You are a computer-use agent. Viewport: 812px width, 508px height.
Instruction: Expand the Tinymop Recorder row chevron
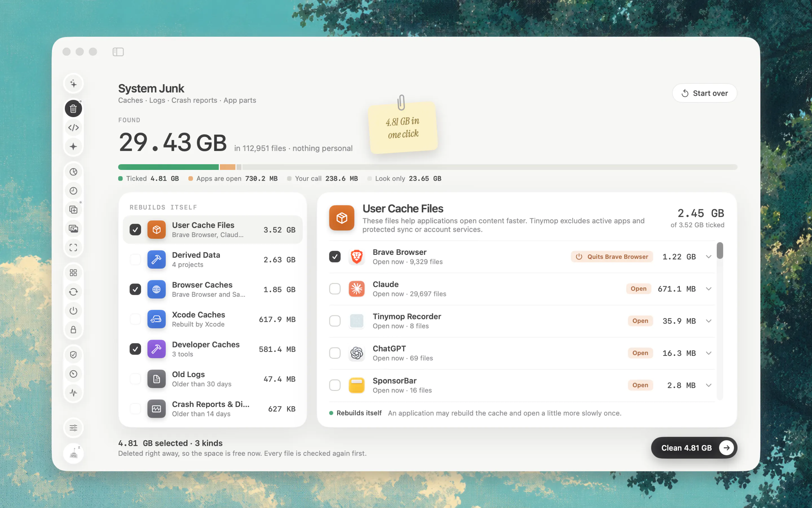(x=708, y=321)
